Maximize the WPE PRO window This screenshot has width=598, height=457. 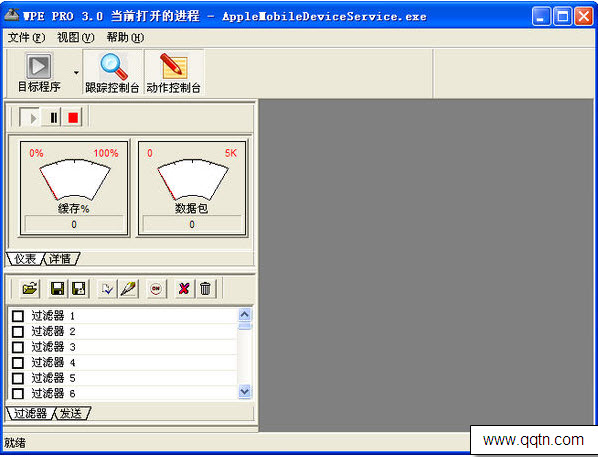click(562, 17)
